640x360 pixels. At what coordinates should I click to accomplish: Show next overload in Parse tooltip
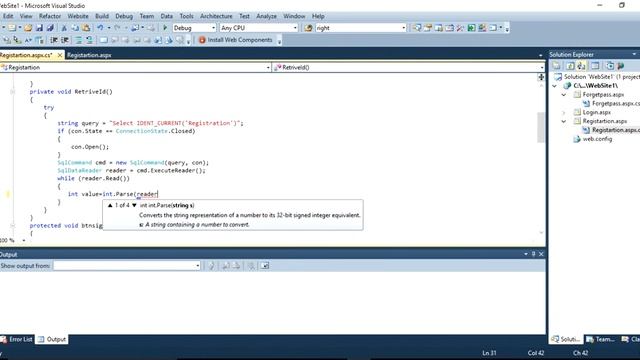pyautogui.click(x=134, y=205)
